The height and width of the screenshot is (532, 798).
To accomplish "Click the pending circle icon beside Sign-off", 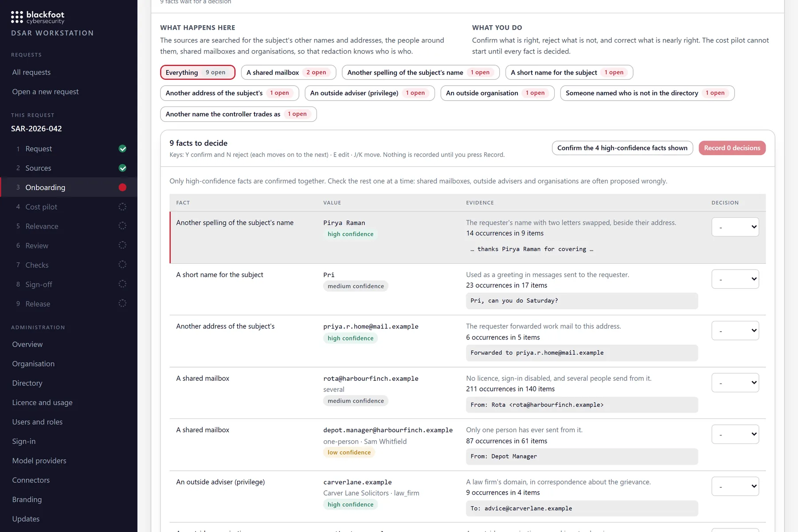I will (x=123, y=284).
